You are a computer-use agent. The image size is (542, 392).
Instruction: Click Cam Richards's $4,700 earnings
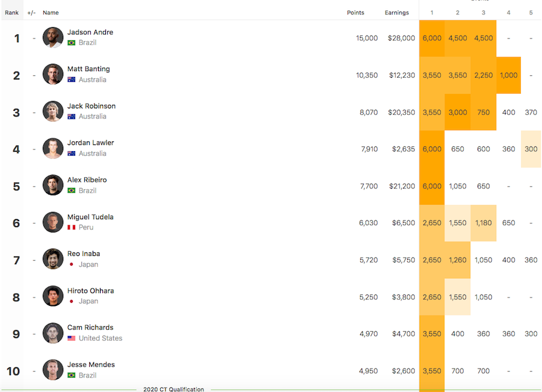(403, 334)
